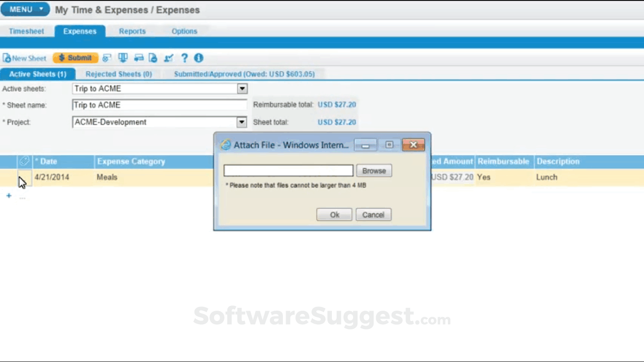Screen dimensions: 644x362
Task: Click the delete sheet icon in toolbar
Action: 153,58
